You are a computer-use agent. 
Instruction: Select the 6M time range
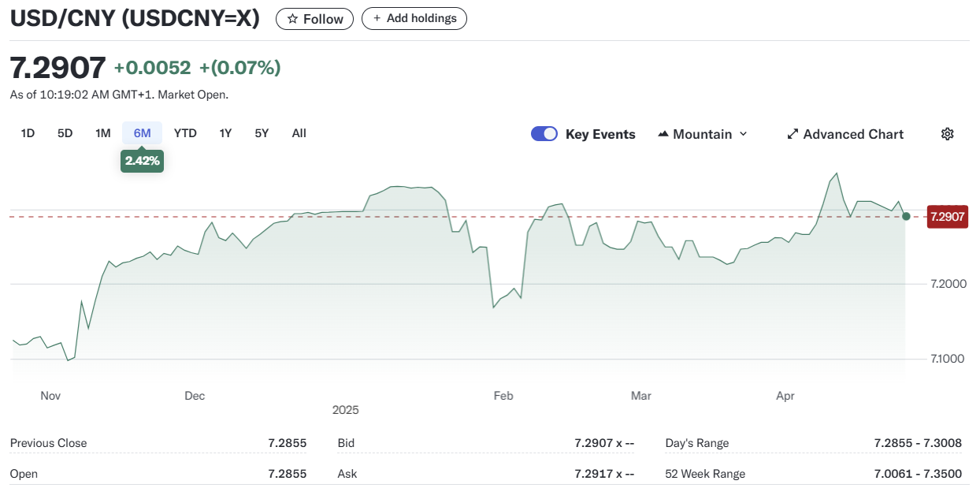pos(142,133)
